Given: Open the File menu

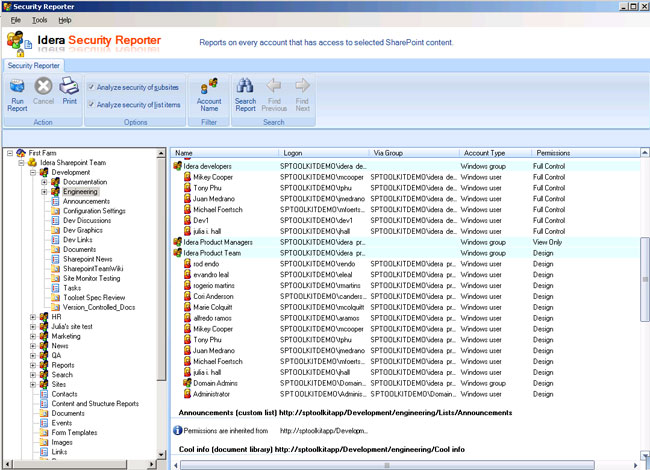Looking at the screenshot, I should click(16, 20).
